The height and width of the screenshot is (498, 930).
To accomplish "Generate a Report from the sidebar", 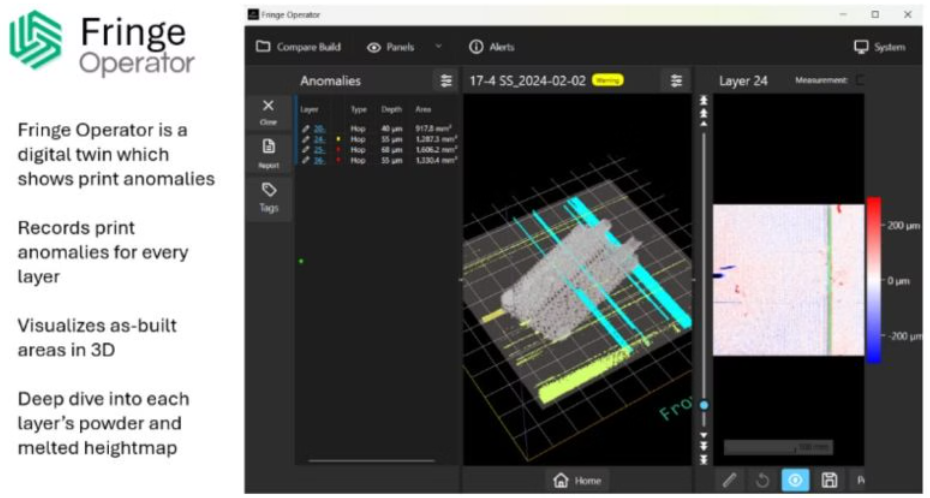I will [269, 154].
